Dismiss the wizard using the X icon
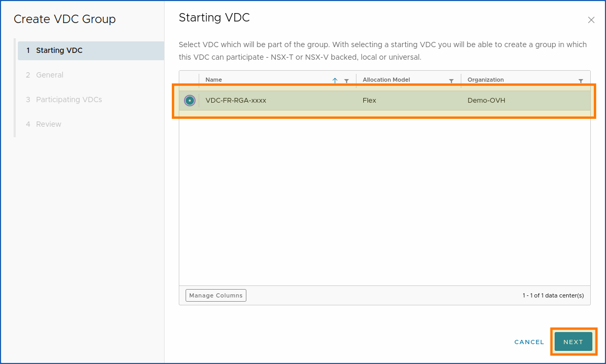Image resolution: width=606 pixels, height=364 pixels. point(591,20)
